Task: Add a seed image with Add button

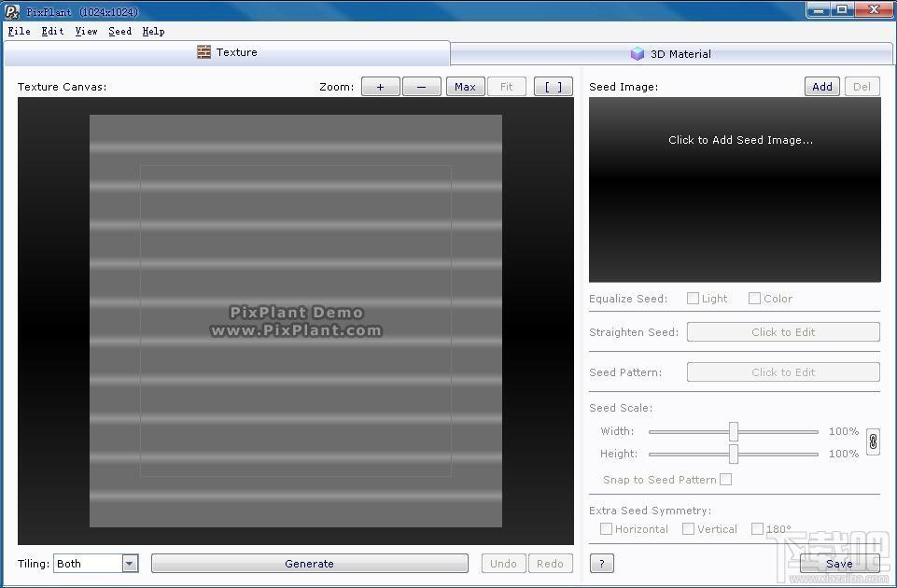Action: click(822, 87)
